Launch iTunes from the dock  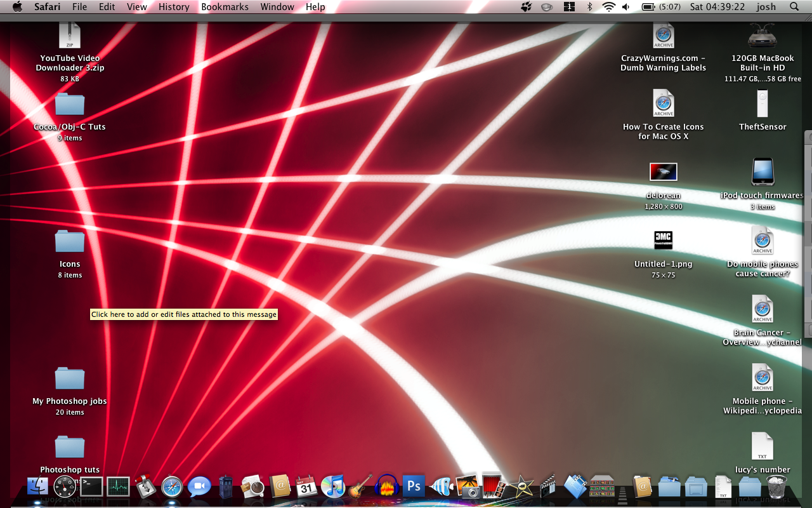click(333, 487)
